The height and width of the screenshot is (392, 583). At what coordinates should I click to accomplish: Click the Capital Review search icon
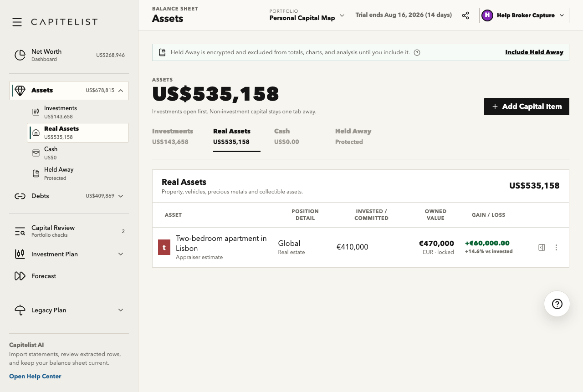(x=20, y=231)
